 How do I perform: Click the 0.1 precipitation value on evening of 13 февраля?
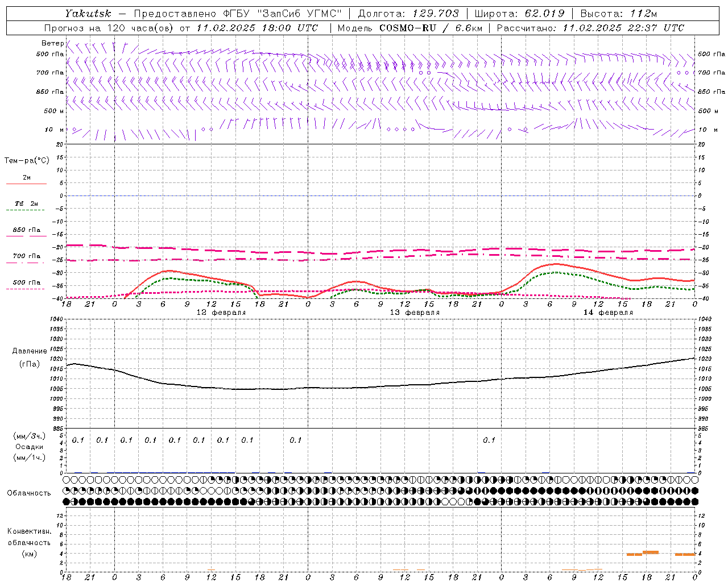[489, 440]
